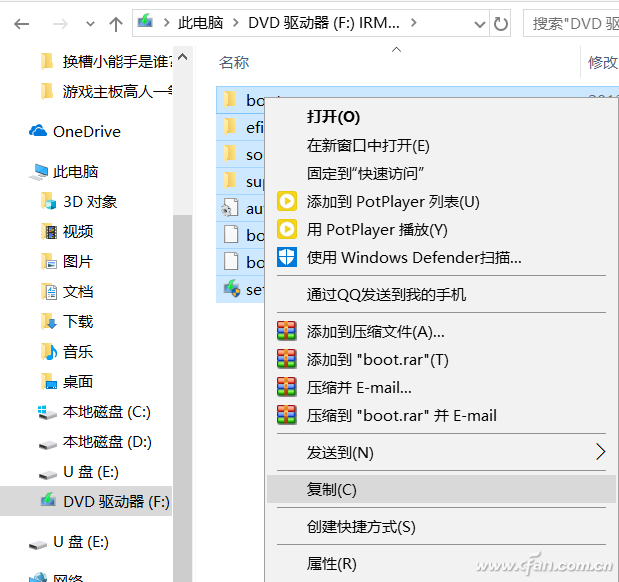The width and height of the screenshot is (619, 582).
Task: Open the 文档 folder in the sidebar
Action: (x=78, y=292)
